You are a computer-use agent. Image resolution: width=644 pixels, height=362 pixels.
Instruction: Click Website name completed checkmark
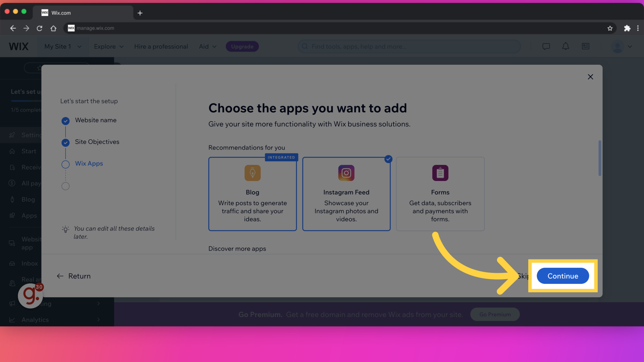(65, 121)
